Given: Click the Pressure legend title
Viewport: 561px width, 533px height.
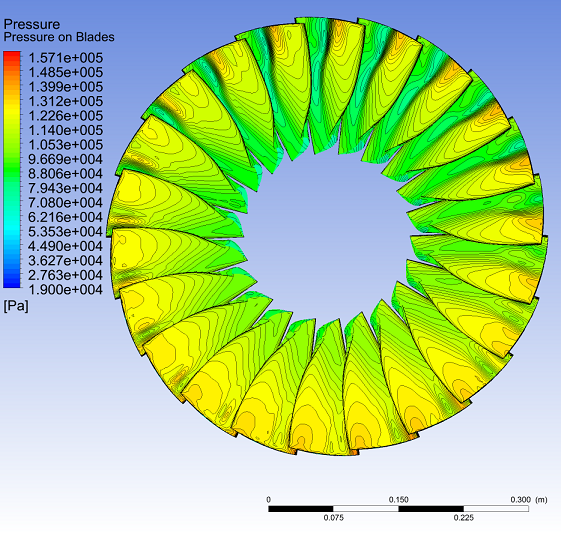Looking at the screenshot, I should 31,24.
